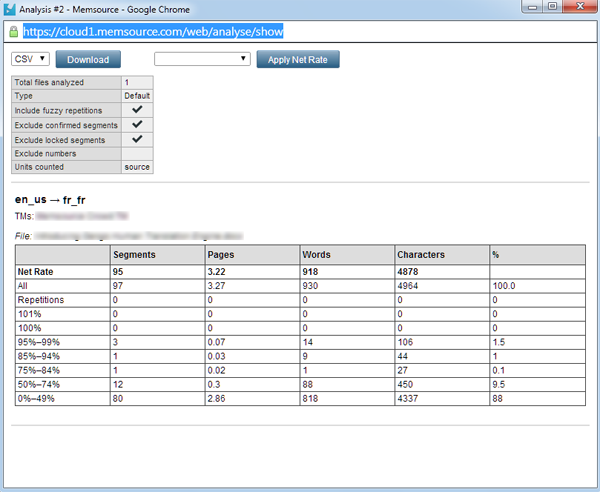Click the green secure padlock icon
600x492 pixels.
click(x=13, y=31)
